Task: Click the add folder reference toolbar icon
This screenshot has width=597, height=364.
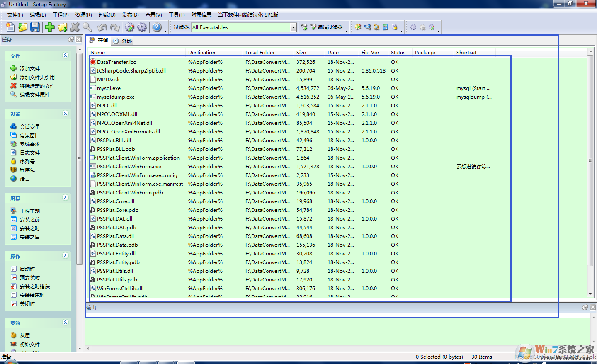Action: [x=63, y=27]
